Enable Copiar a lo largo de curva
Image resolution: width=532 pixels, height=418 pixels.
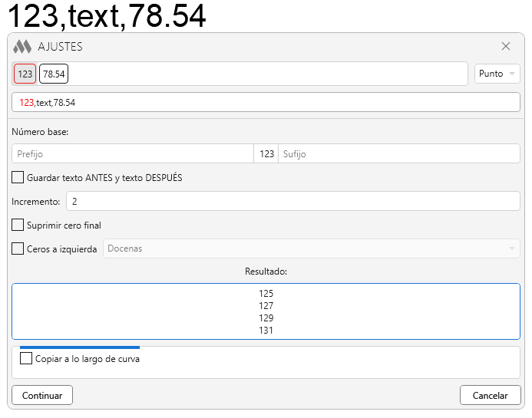click(26, 358)
